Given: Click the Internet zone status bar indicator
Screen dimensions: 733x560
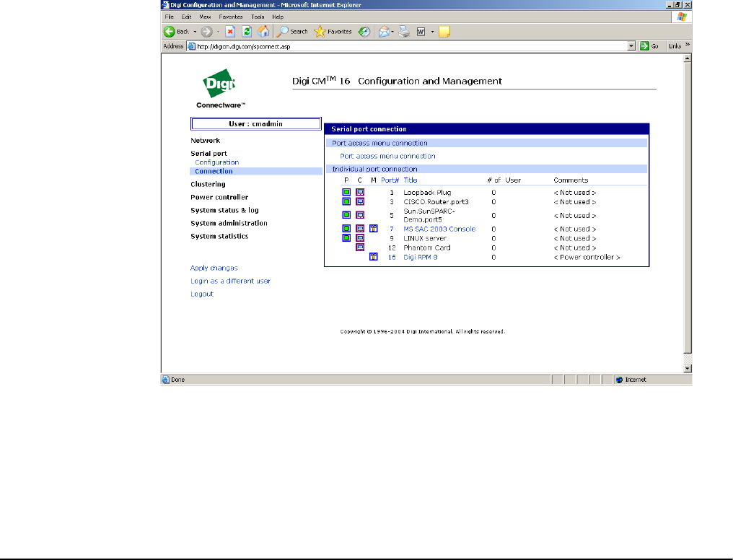Looking at the screenshot, I should (x=631, y=380).
